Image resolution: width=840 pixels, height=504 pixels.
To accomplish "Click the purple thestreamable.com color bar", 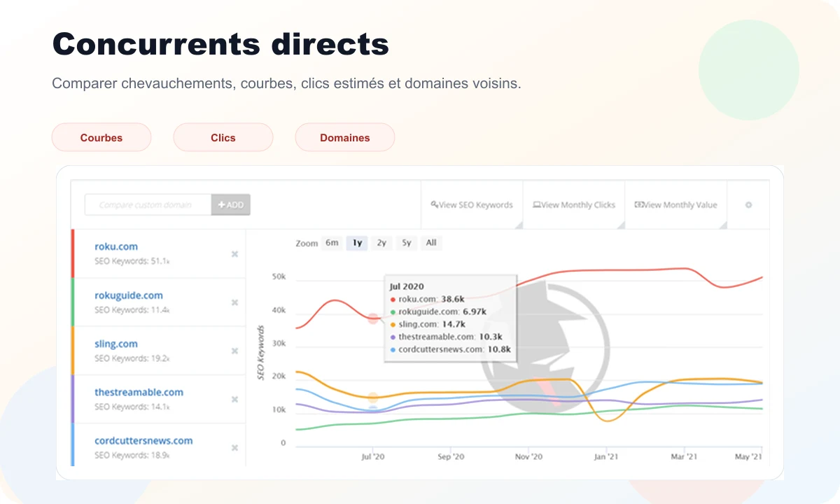I will pyautogui.click(x=72, y=398).
